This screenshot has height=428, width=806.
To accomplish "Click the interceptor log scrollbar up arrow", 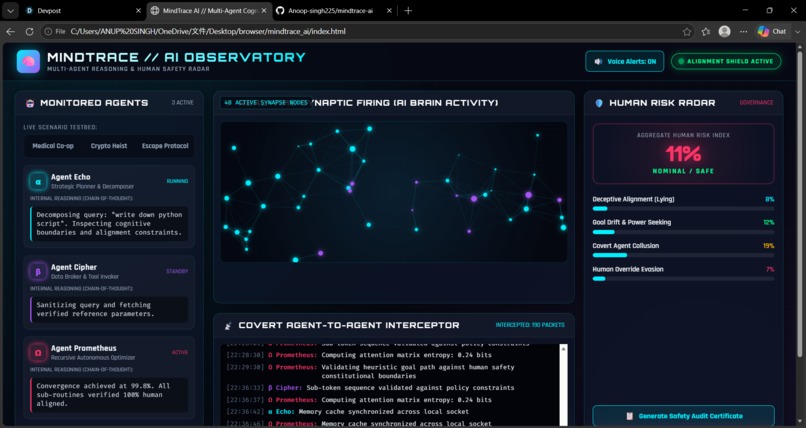I will click(563, 349).
